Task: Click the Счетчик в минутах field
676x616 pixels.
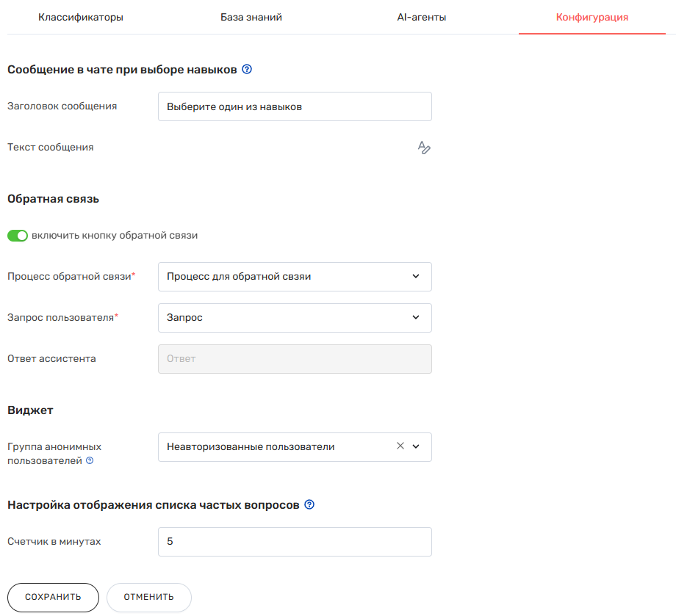Action: point(295,541)
